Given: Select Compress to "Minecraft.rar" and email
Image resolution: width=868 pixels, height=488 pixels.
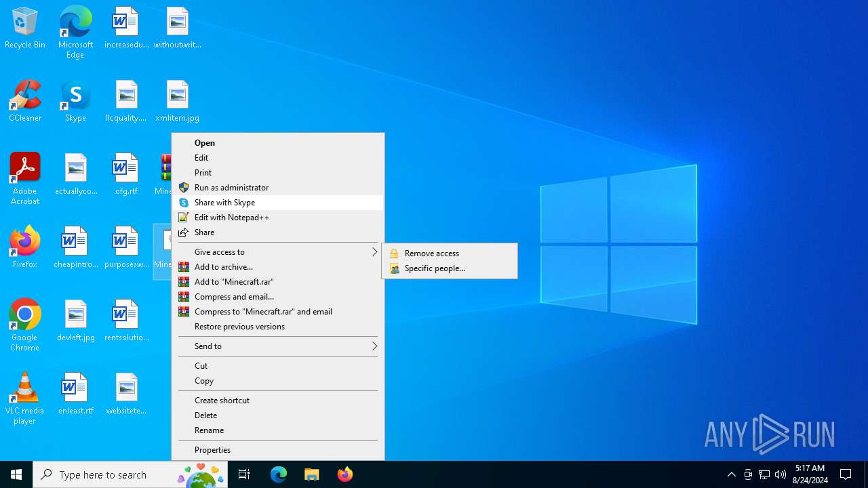Looking at the screenshot, I should point(278,312).
